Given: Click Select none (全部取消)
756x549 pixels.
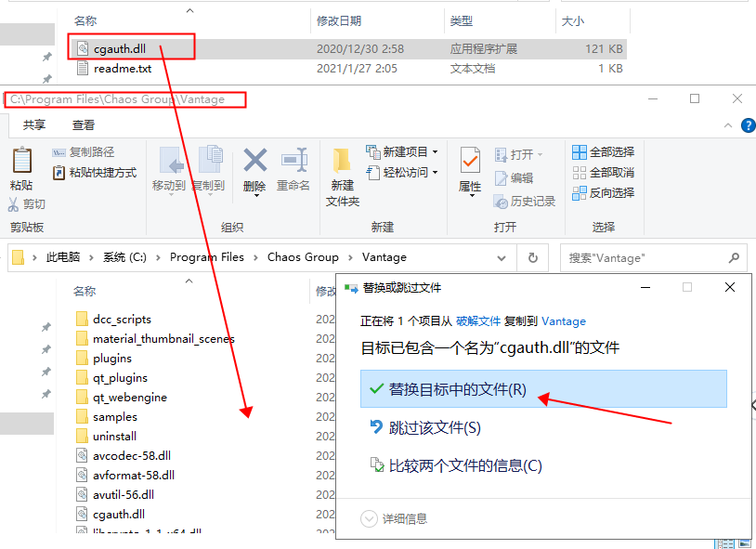Looking at the screenshot, I should [x=603, y=172].
